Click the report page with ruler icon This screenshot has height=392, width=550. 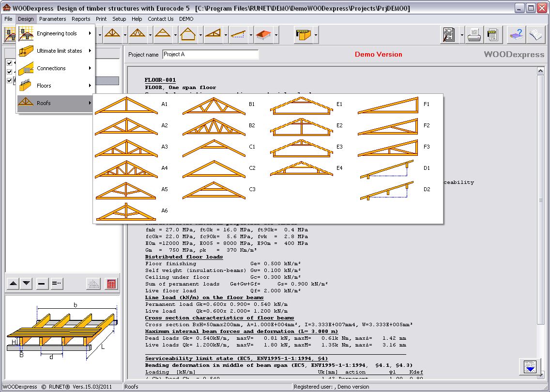pyautogui.click(x=493, y=35)
